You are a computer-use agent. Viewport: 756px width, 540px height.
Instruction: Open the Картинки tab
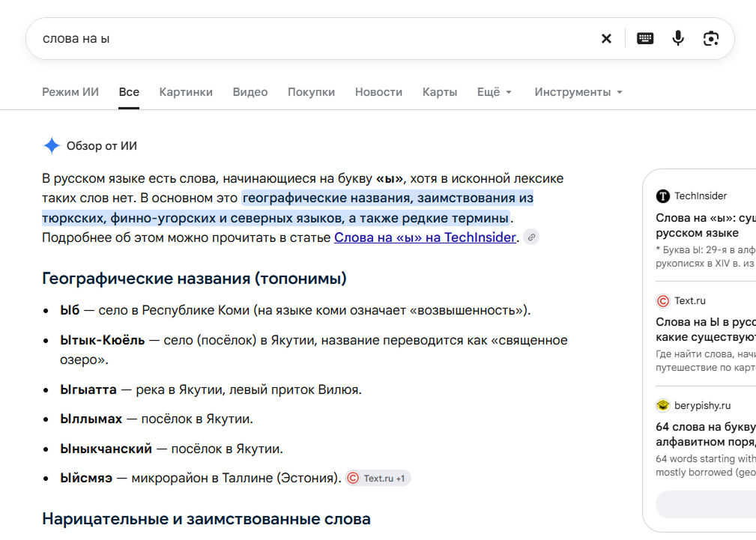tap(186, 92)
